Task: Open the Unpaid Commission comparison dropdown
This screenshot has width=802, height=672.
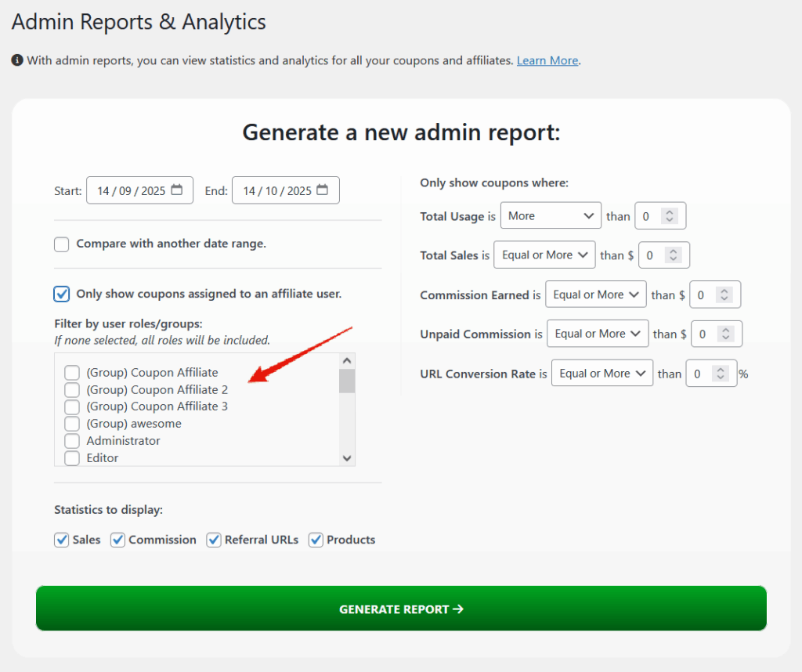Action: [x=598, y=334]
